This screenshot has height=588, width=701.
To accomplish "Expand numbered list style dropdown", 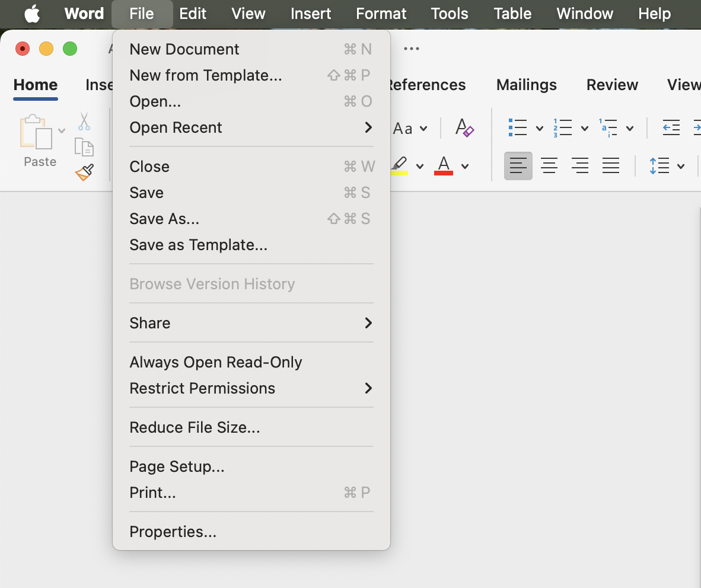I will tap(584, 129).
